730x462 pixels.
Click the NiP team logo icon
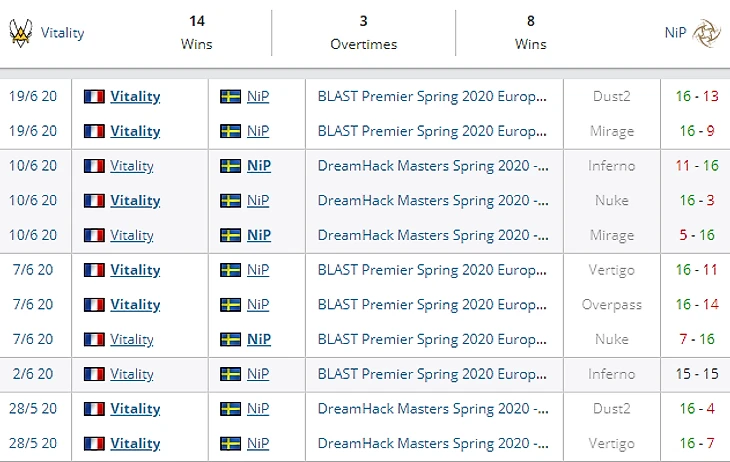coord(706,33)
